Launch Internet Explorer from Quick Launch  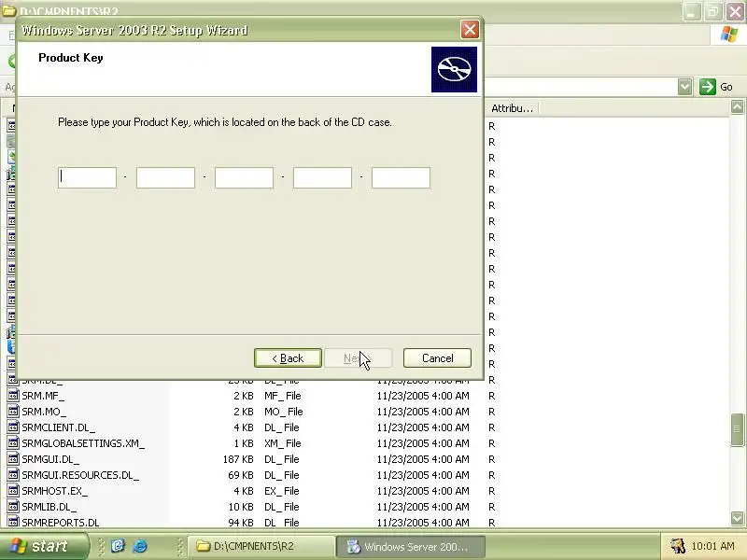tap(139, 546)
